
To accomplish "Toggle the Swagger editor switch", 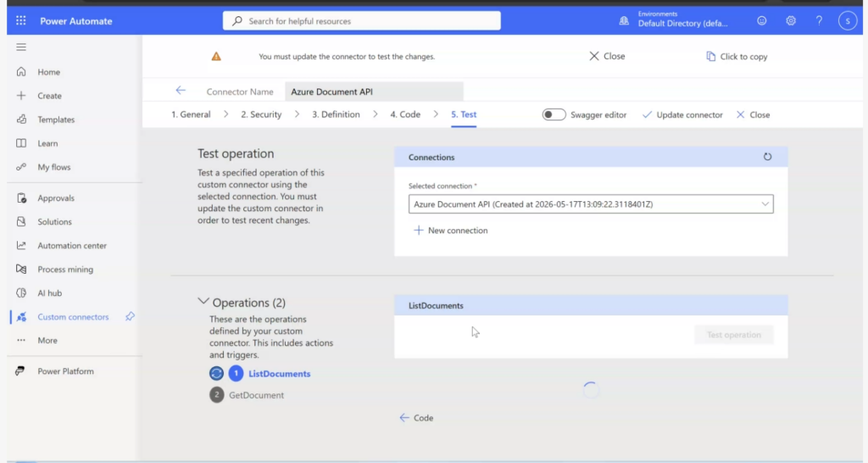I will pyautogui.click(x=554, y=114).
